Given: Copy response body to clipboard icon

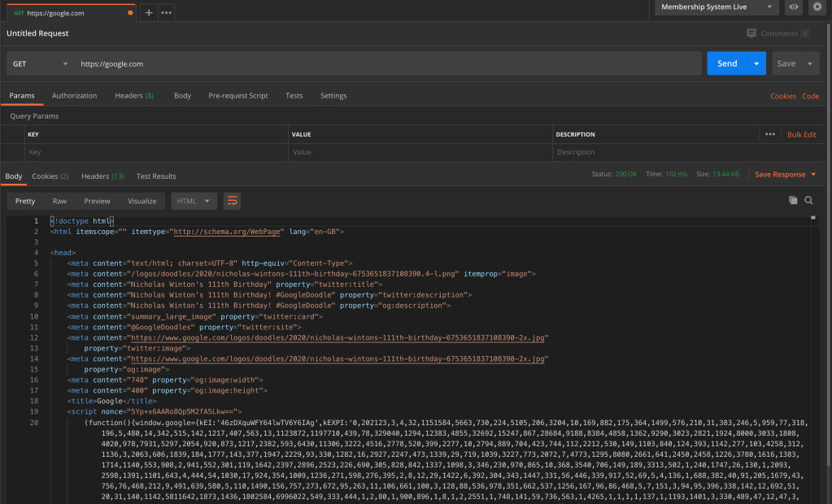Looking at the screenshot, I should coord(793,200).
